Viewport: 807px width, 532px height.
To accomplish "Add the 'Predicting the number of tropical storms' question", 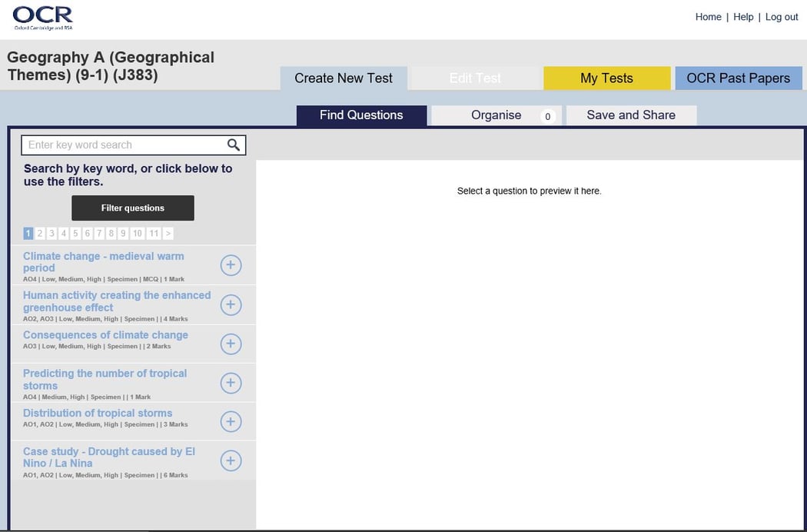I will pyautogui.click(x=231, y=382).
